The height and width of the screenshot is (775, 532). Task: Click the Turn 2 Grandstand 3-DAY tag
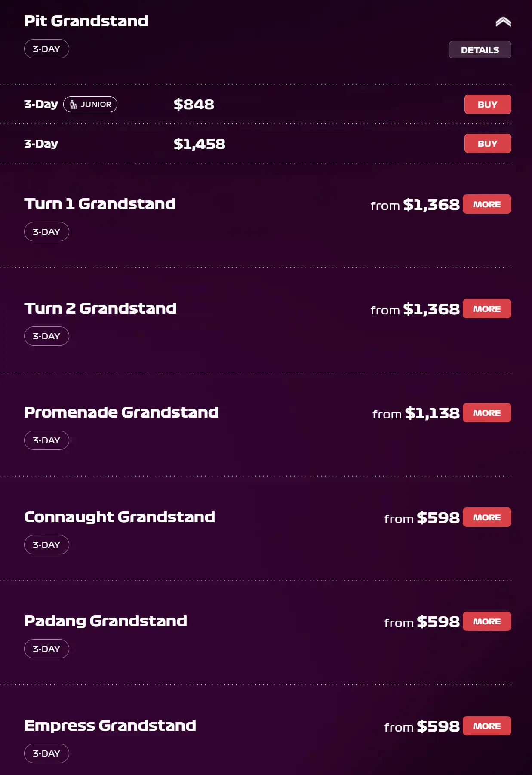point(46,336)
